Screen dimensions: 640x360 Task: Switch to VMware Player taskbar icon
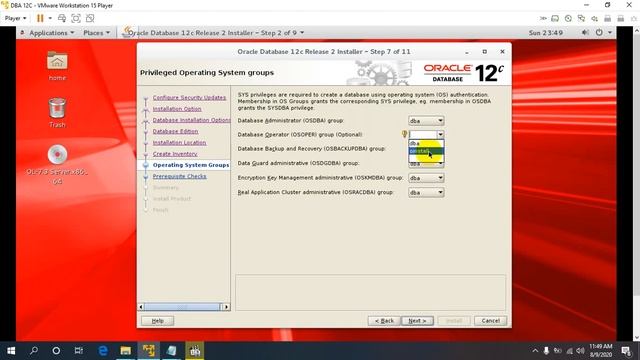149,351
